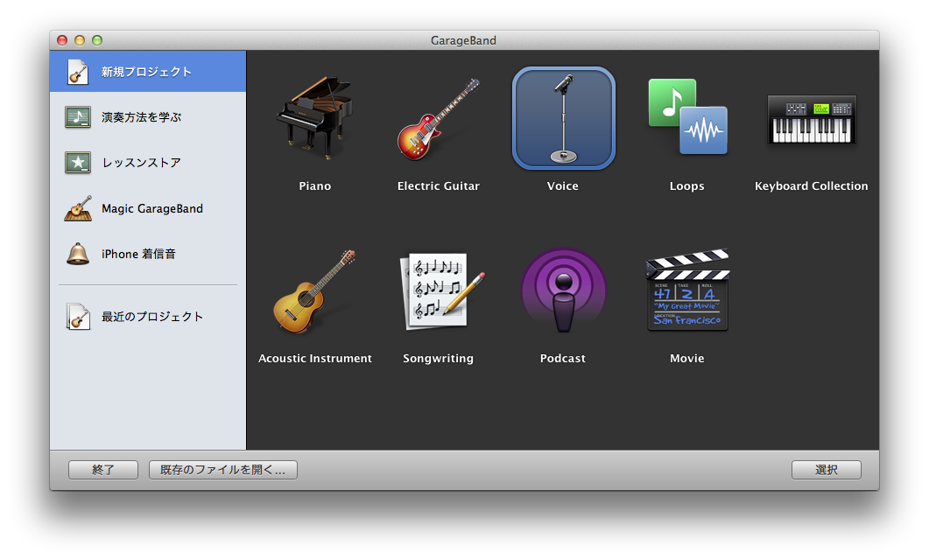Click the iPhone 着信音 bell icon
This screenshot has width=929, height=560.
[x=78, y=254]
